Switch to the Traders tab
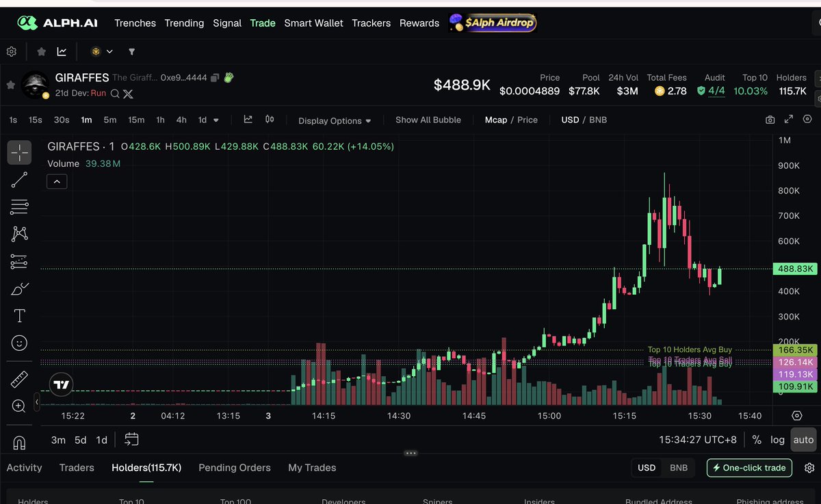 [77, 468]
